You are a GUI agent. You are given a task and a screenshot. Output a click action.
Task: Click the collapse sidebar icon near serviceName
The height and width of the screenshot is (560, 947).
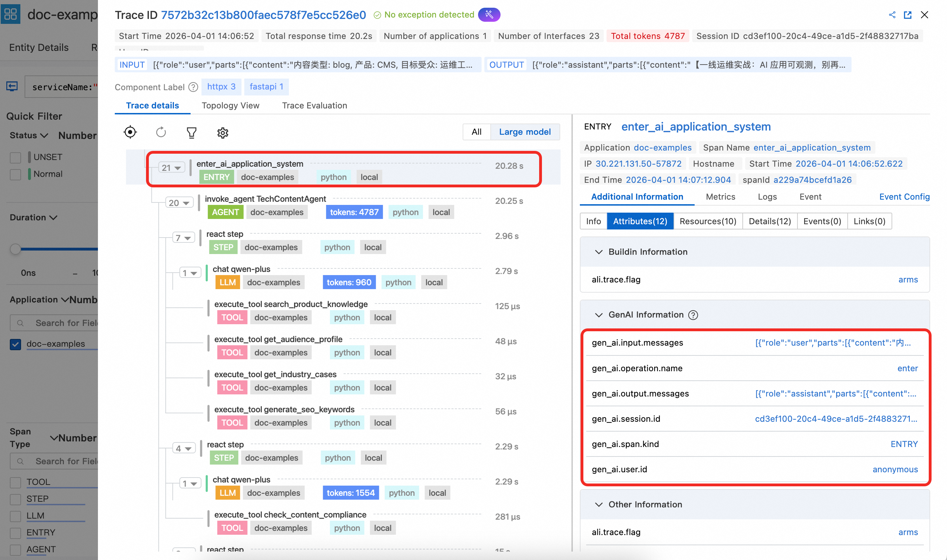pos(12,87)
